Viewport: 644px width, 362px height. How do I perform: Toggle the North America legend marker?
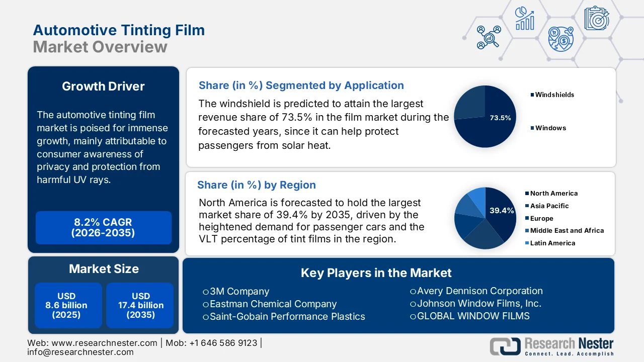(526, 193)
